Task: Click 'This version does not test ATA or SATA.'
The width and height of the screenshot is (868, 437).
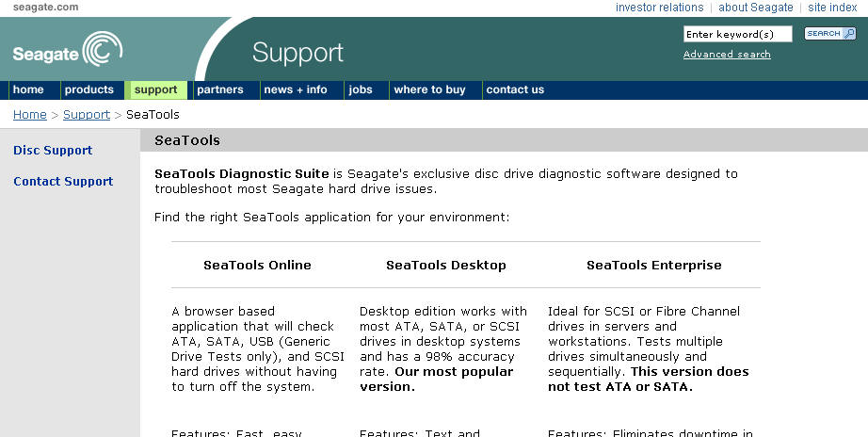Action: click(x=649, y=380)
